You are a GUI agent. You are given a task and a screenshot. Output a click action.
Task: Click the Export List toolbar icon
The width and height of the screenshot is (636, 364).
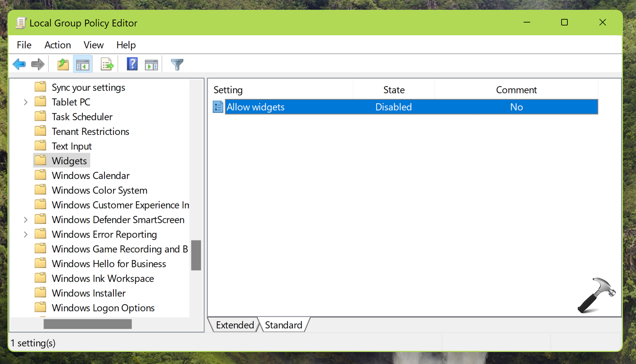tap(107, 64)
